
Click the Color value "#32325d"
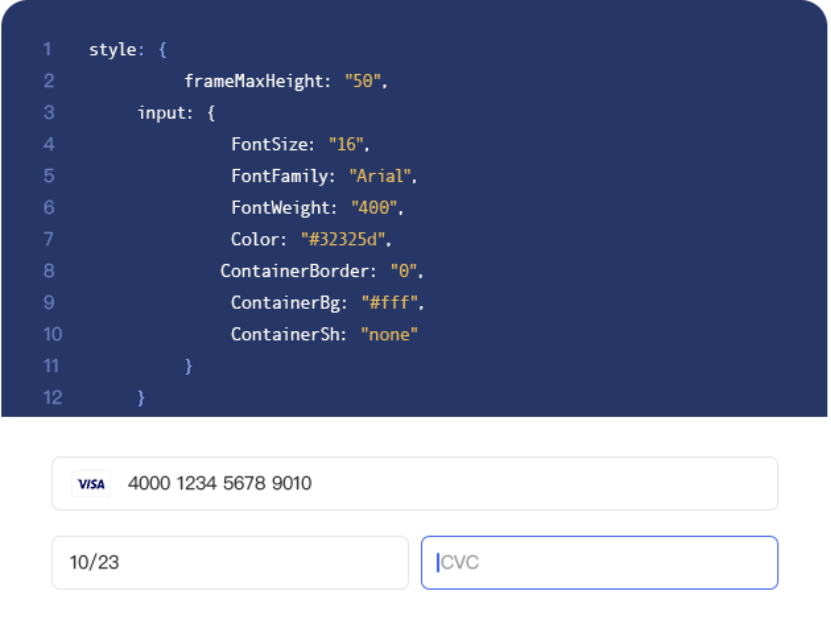coord(343,240)
